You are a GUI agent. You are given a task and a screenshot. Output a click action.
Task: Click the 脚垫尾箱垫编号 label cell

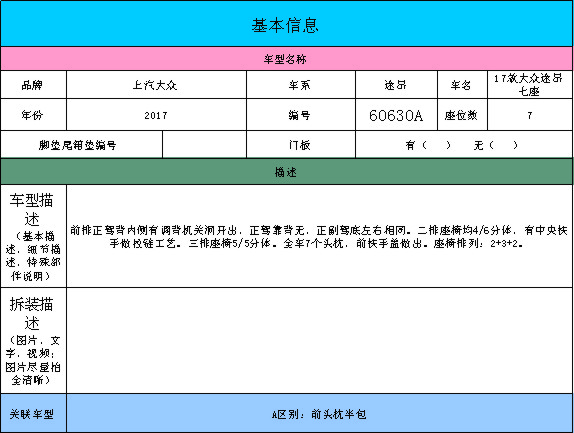81,145
